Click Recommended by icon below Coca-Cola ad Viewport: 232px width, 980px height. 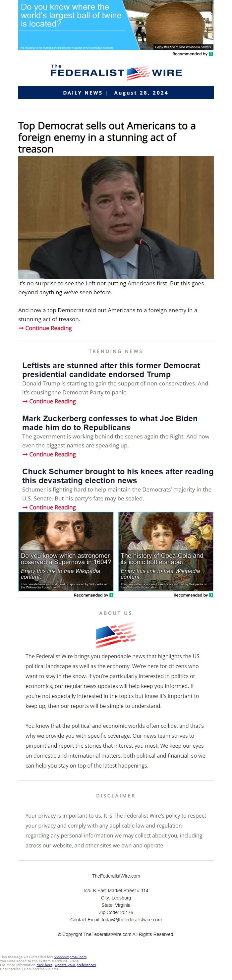[x=211, y=595]
